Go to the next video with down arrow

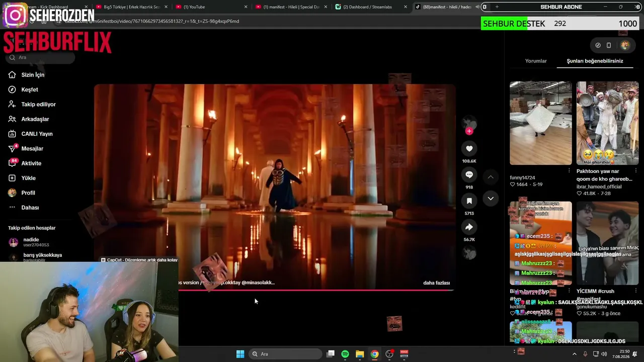[x=491, y=199]
